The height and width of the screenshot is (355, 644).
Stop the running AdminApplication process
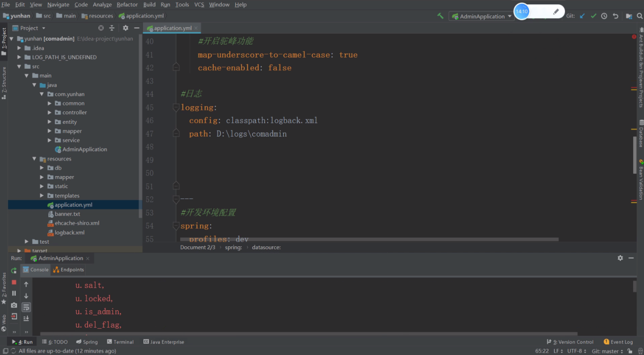tap(14, 282)
